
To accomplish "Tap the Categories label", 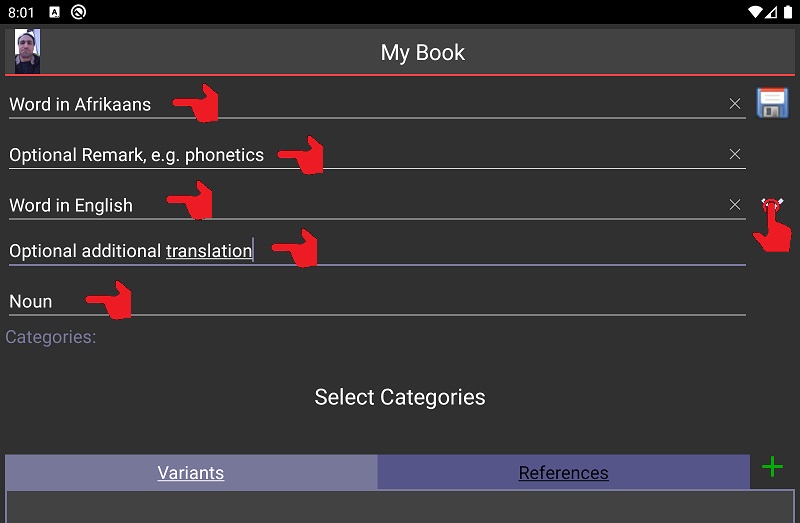I will [x=51, y=337].
